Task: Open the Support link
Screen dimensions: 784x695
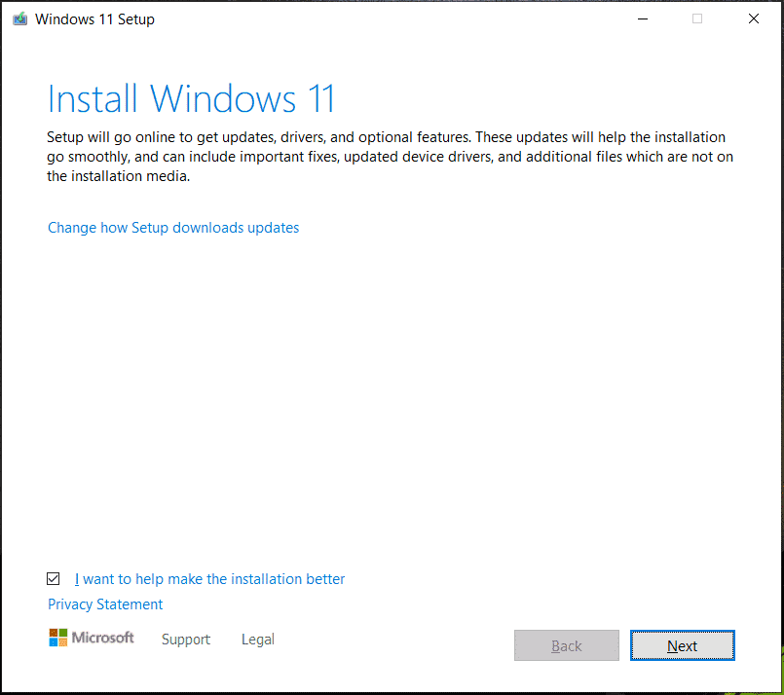Action: [186, 640]
